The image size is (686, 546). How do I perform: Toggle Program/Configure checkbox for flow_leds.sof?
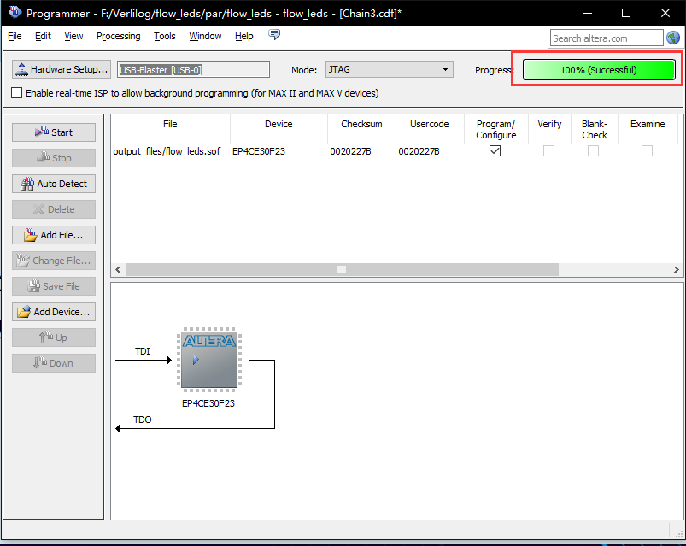pos(495,150)
